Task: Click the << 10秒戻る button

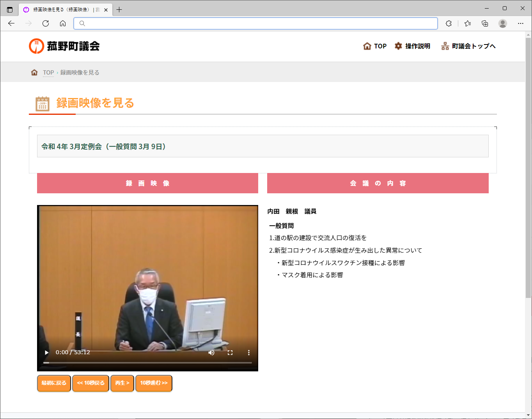Action: point(90,383)
